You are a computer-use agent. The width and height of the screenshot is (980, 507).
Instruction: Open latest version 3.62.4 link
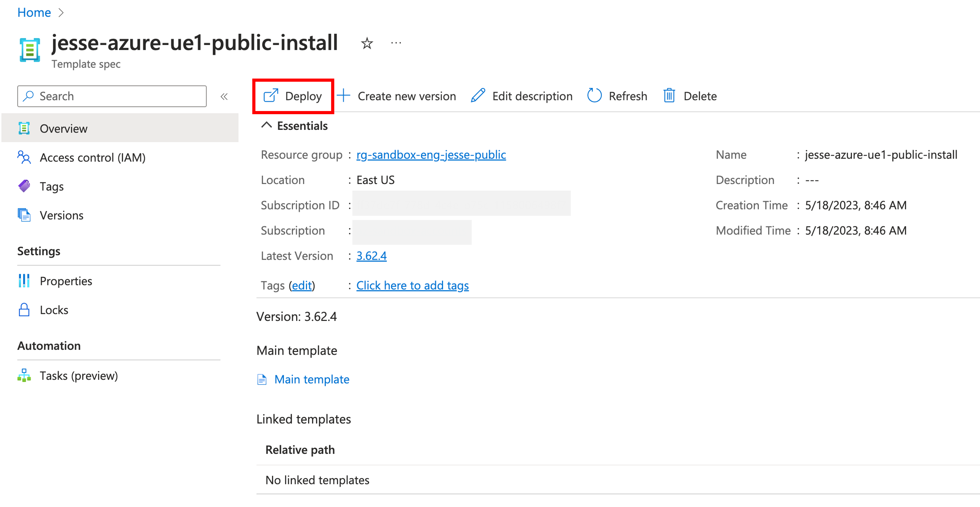371,256
